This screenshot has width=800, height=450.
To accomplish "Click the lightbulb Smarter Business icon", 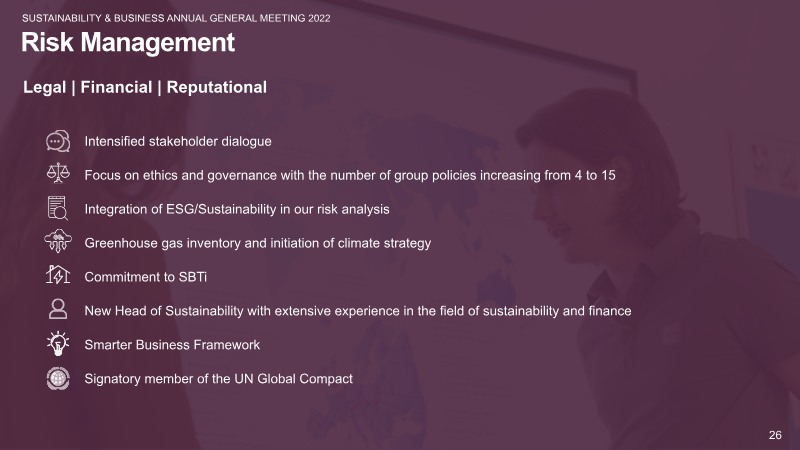I will (x=58, y=343).
